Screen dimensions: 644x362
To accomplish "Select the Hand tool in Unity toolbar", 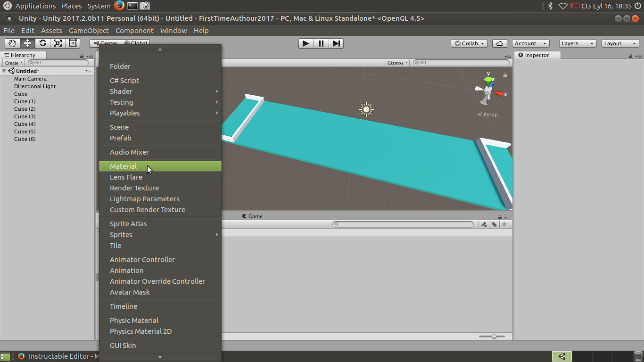I will tap(13, 43).
